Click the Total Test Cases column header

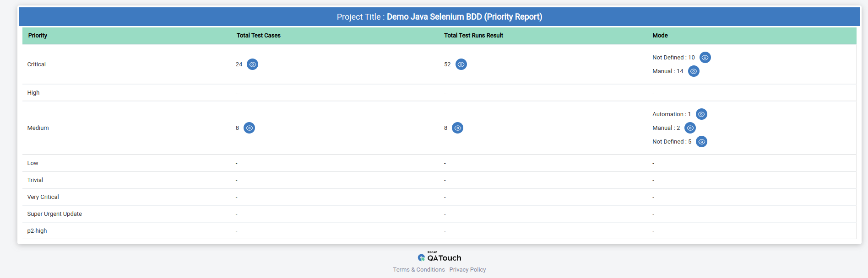click(x=258, y=36)
